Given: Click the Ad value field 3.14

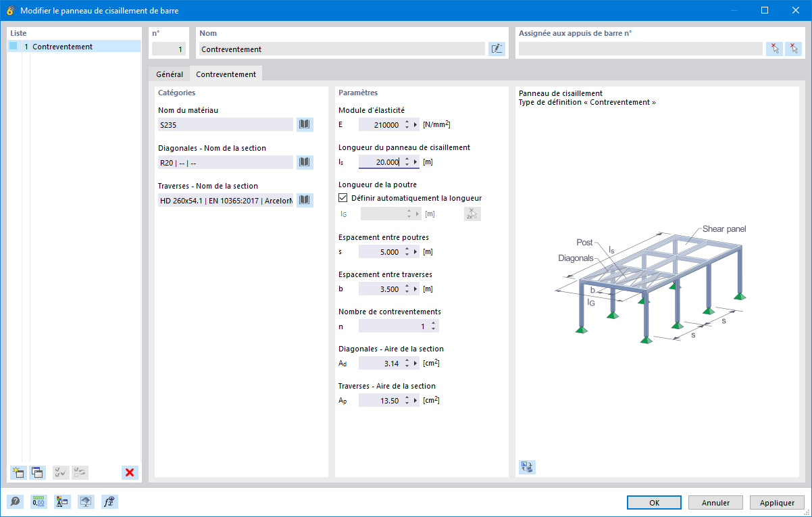Looking at the screenshot, I should coord(380,364).
